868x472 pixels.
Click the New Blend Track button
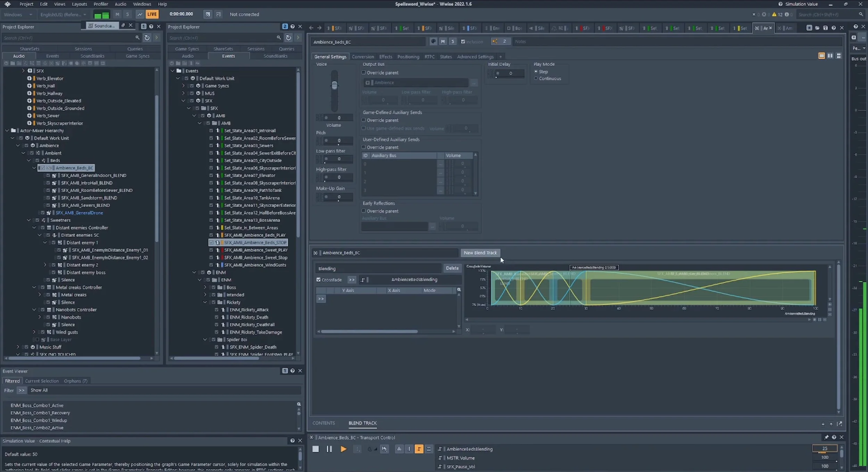480,253
